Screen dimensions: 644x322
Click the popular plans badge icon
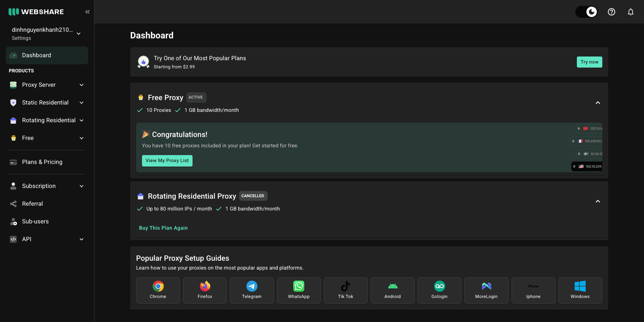pos(143,62)
